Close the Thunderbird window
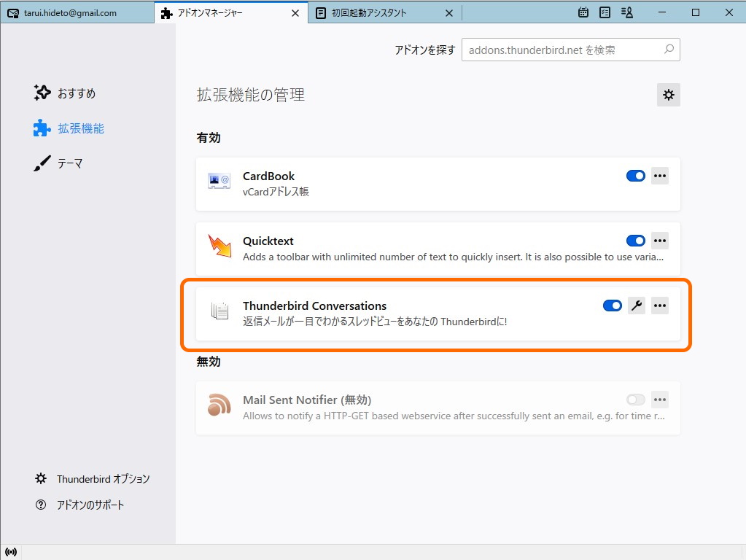746x560 pixels. 729,12
